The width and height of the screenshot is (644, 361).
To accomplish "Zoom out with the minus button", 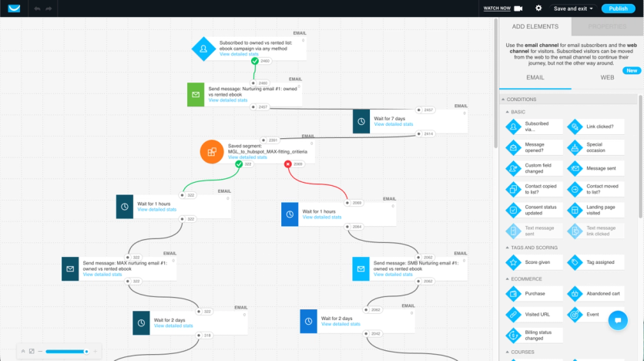I will 40,352.
